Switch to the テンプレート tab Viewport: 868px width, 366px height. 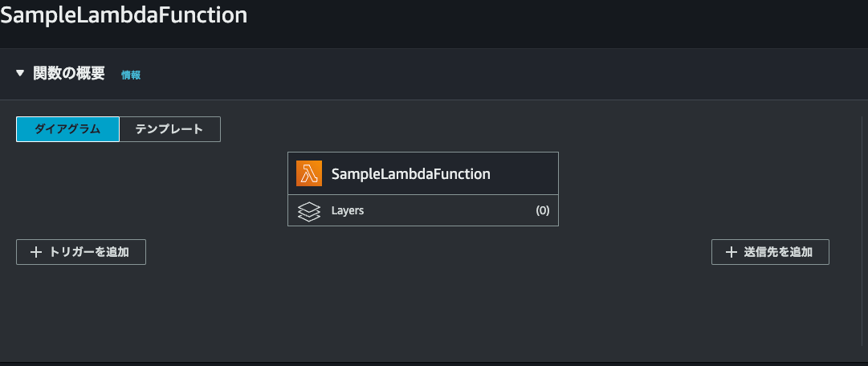click(170, 129)
